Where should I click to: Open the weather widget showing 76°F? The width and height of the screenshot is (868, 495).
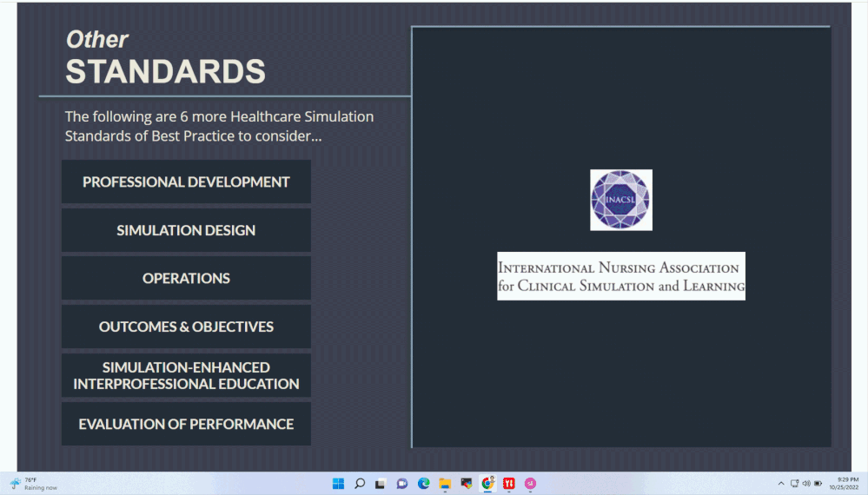tap(34, 484)
